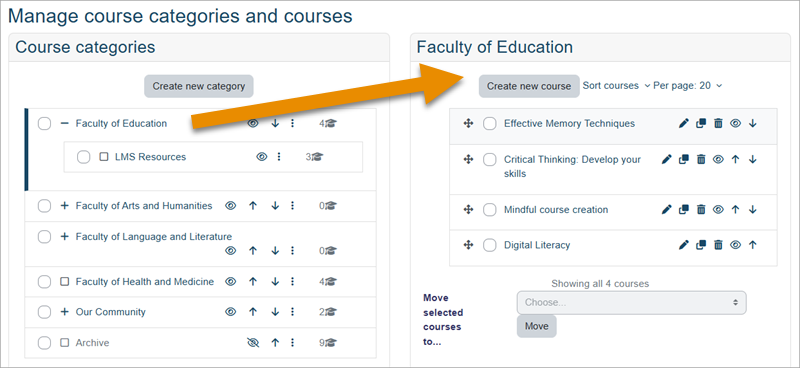The height and width of the screenshot is (368, 800).
Task: Grab the move handle for Effective Memory Techniques
Action: (468, 124)
